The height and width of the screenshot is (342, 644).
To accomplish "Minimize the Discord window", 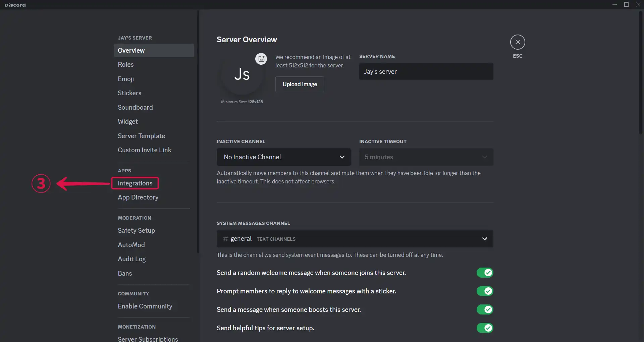I will point(614,5).
